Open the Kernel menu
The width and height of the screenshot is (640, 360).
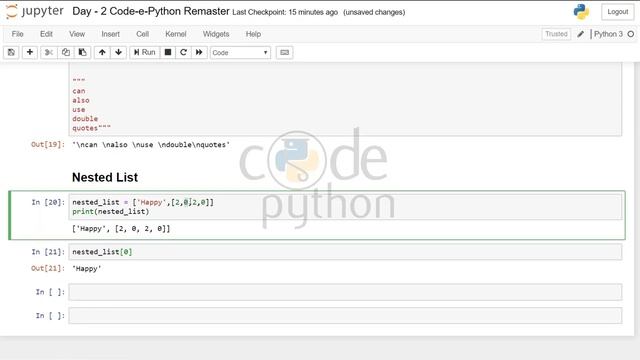tap(176, 34)
